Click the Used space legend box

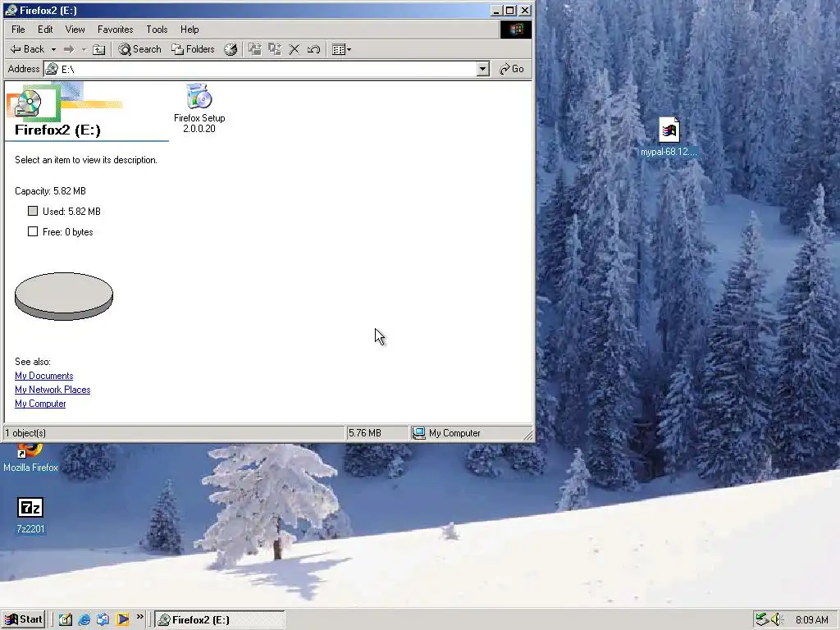click(33, 211)
